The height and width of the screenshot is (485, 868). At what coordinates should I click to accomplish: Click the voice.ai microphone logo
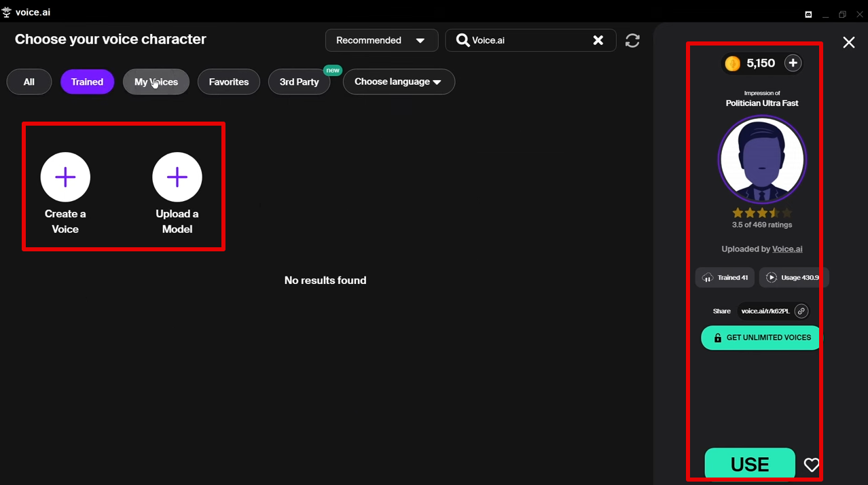[x=7, y=12]
